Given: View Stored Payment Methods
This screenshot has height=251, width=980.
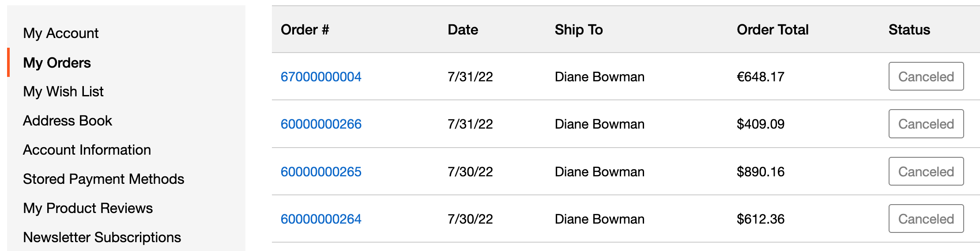Looking at the screenshot, I should click(104, 179).
